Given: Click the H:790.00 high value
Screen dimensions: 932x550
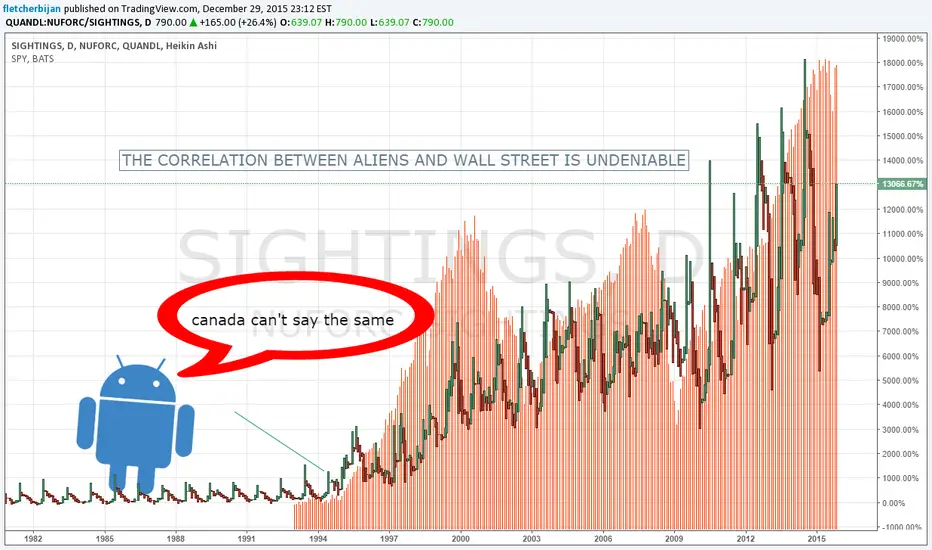Looking at the screenshot, I should [345, 23].
